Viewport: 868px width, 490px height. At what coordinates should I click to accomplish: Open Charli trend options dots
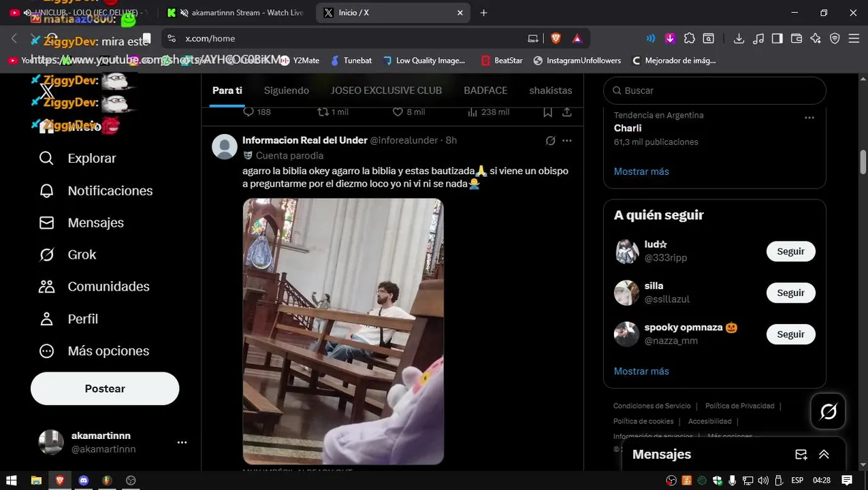pyautogui.click(x=809, y=118)
